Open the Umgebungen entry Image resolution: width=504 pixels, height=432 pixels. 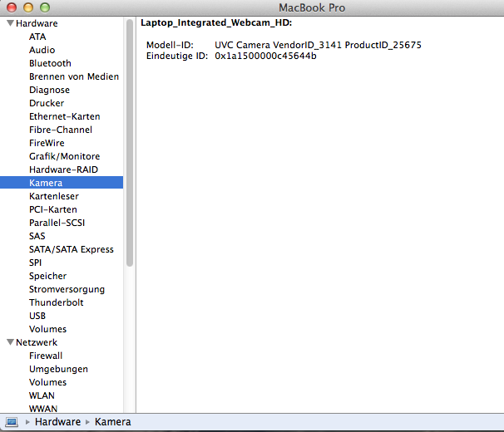[x=58, y=369]
